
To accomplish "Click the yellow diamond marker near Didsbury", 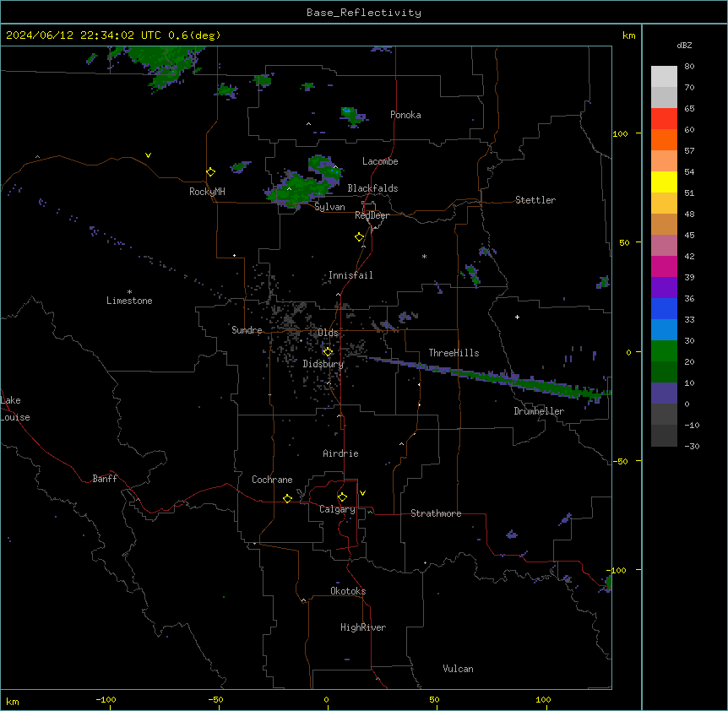I will pyautogui.click(x=328, y=352).
